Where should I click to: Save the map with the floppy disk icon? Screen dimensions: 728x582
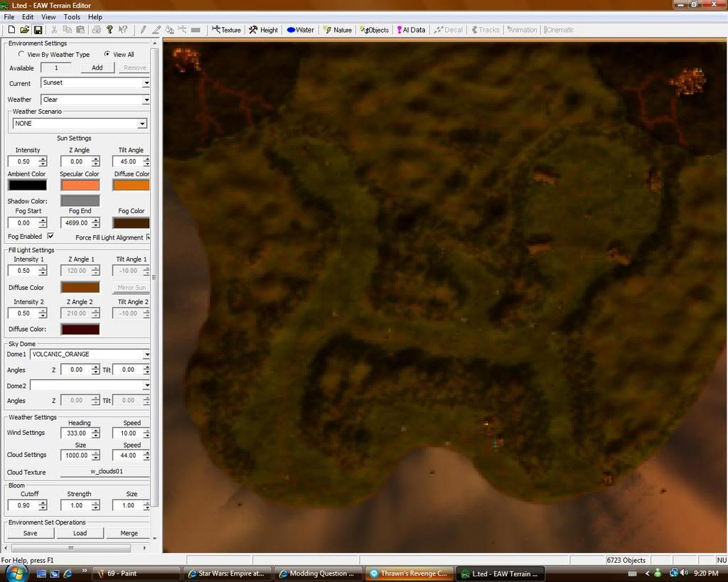coord(38,30)
